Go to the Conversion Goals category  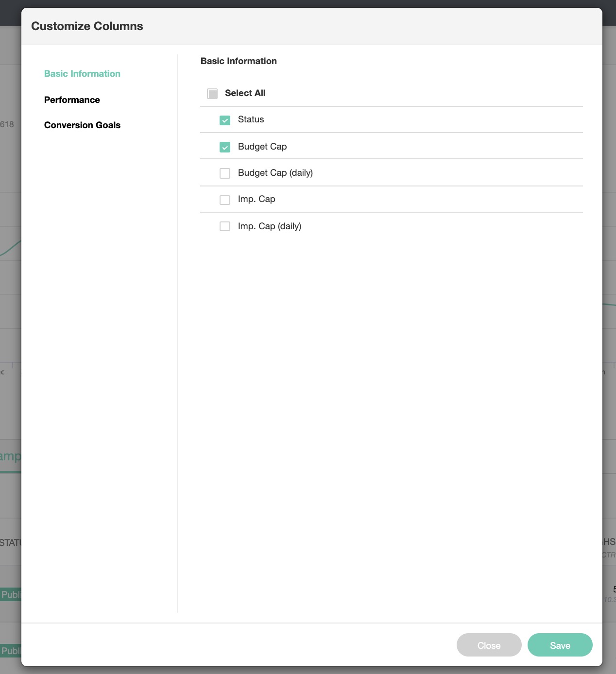click(x=82, y=125)
